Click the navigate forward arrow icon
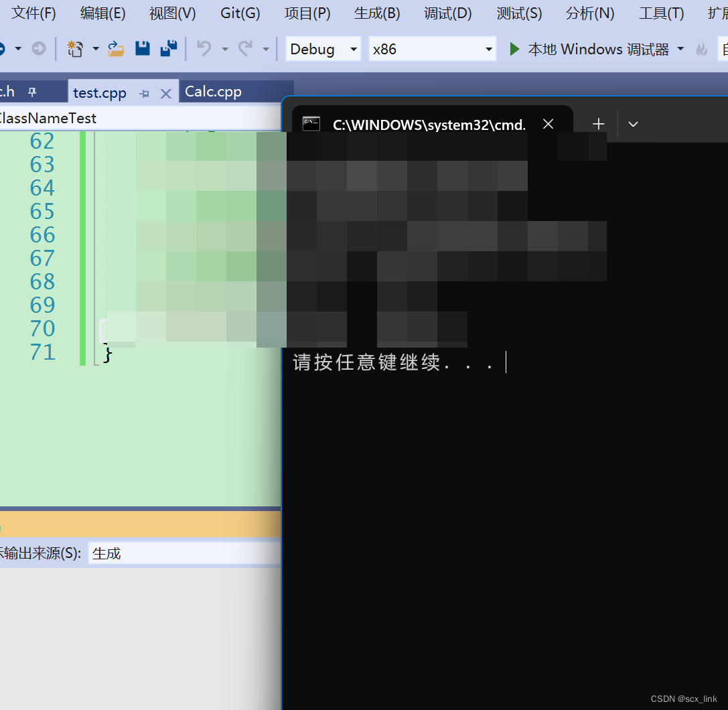Screen dimensions: 728x710 point(39,48)
